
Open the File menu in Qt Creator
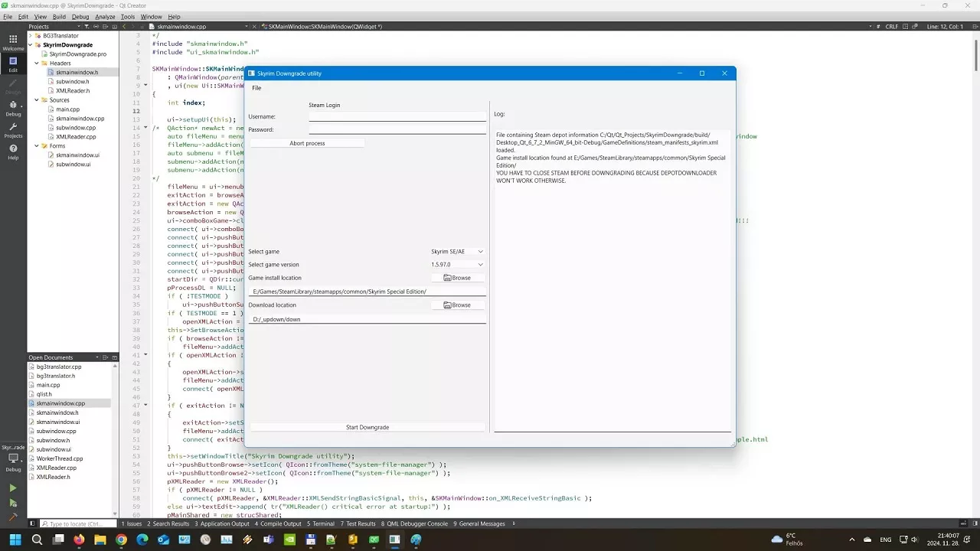(8, 17)
